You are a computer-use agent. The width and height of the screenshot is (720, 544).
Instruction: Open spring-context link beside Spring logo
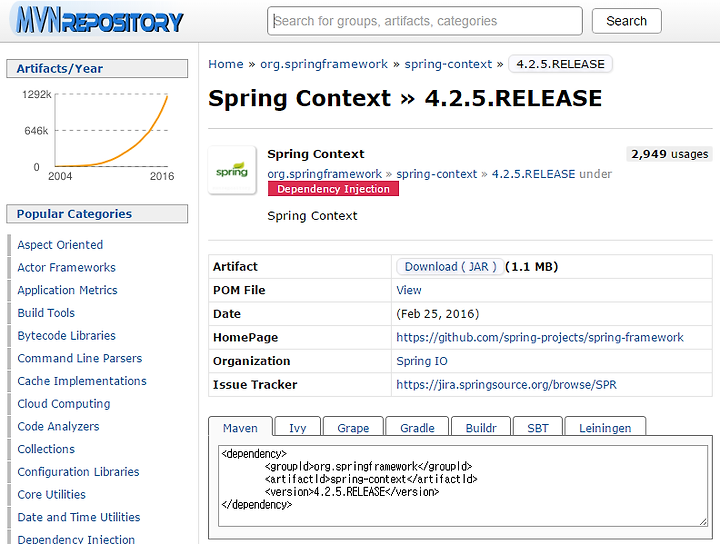[x=436, y=174]
